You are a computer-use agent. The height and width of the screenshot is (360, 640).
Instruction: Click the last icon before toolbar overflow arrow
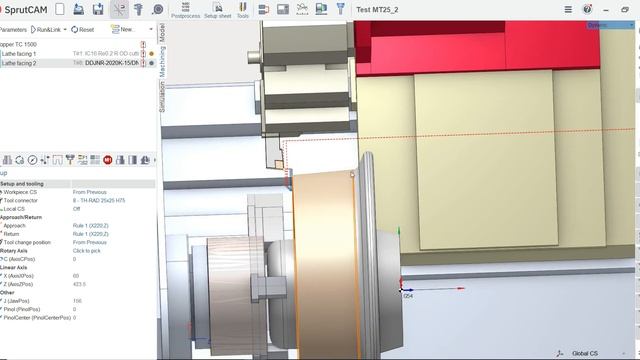tap(145, 160)
